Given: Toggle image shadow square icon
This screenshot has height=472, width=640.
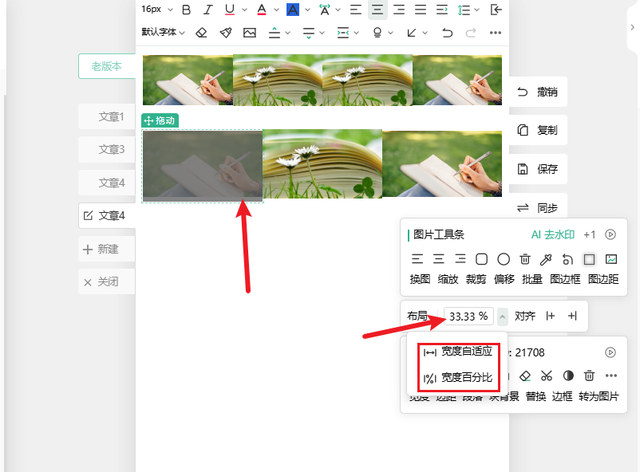Looking at the screenshot, I should click(589, 259).
